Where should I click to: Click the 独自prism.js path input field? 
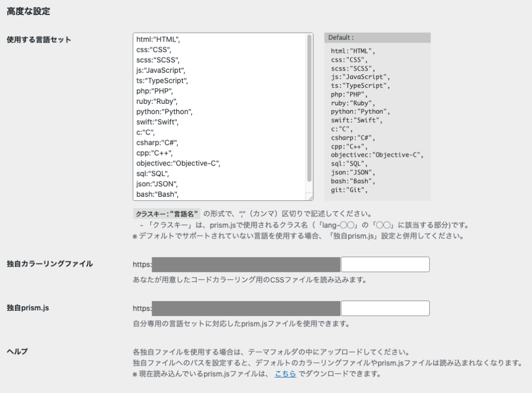(385, 308)
